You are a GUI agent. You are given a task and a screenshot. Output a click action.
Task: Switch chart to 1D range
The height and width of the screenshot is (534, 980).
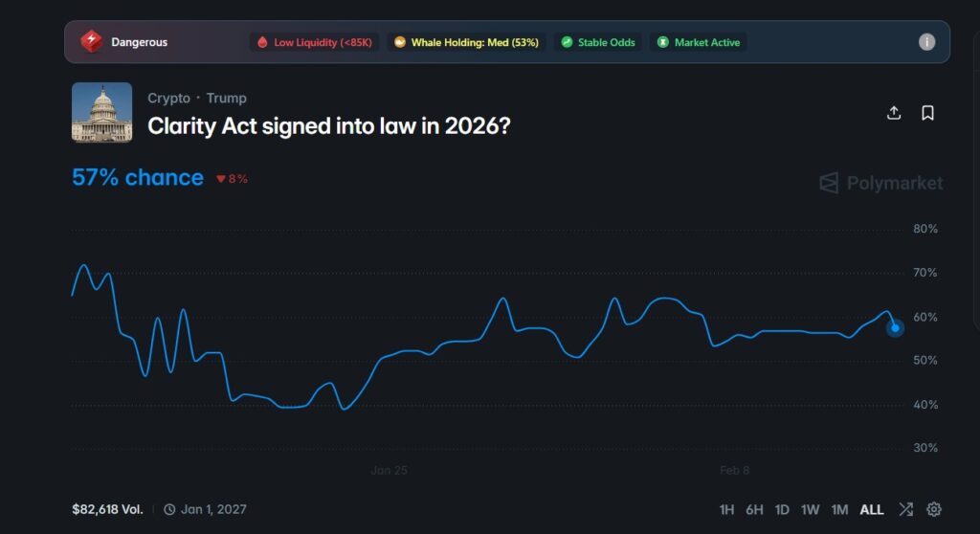[x=782, y=509]
